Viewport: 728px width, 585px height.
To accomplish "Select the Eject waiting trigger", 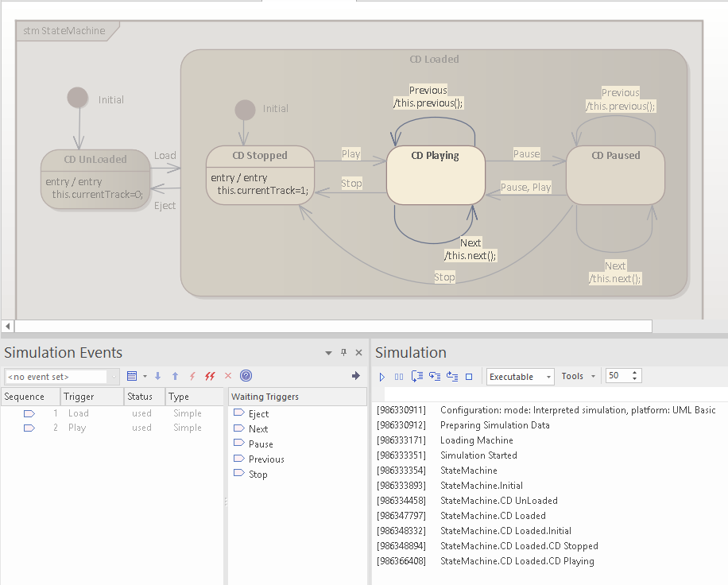I will pos(258,413).
